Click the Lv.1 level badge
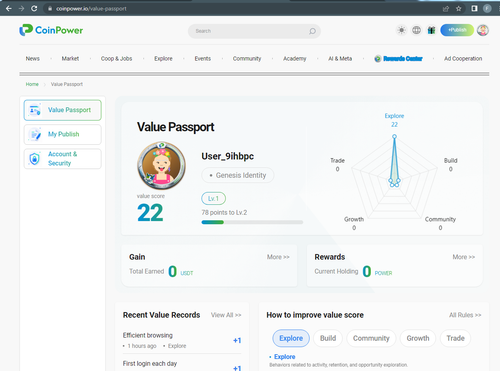Screen dimensions: 500x371 click(x=214, y=199)
